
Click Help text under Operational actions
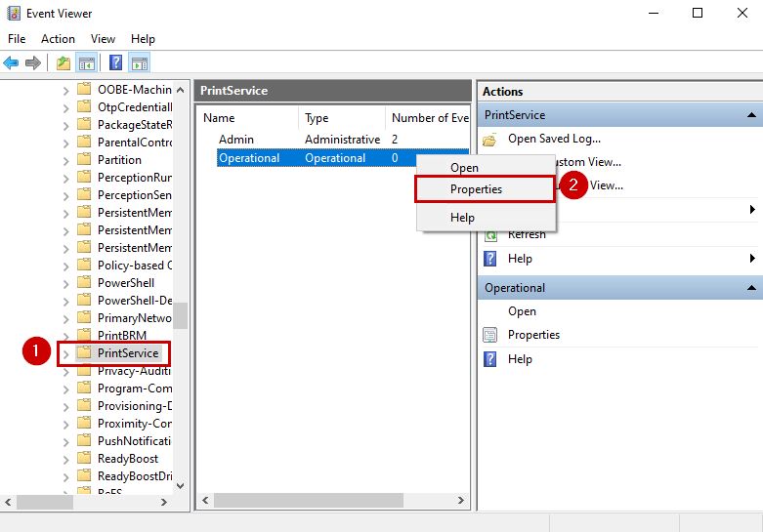point(520,359)
